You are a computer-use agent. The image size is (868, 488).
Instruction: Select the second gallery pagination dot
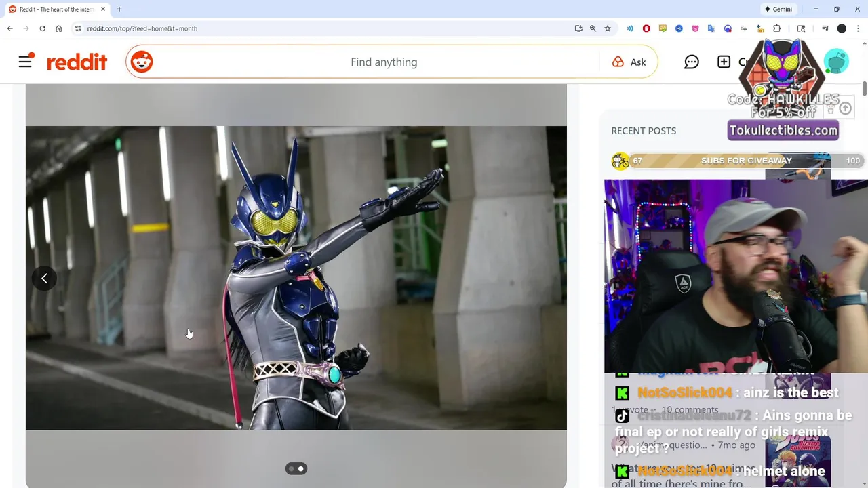tap(301, 468)
